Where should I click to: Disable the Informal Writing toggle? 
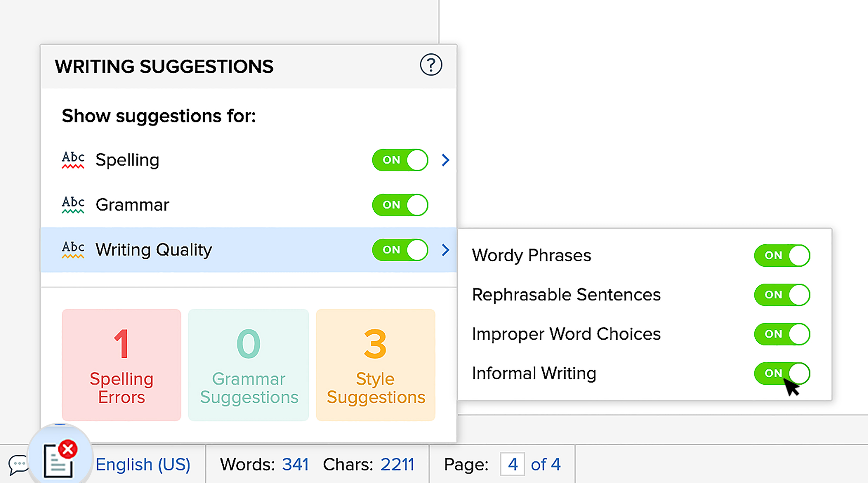782,373
